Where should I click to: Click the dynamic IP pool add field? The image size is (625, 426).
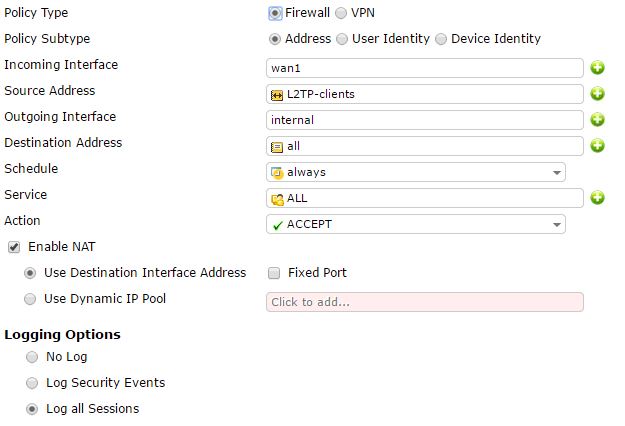click(x=425, y=302)
